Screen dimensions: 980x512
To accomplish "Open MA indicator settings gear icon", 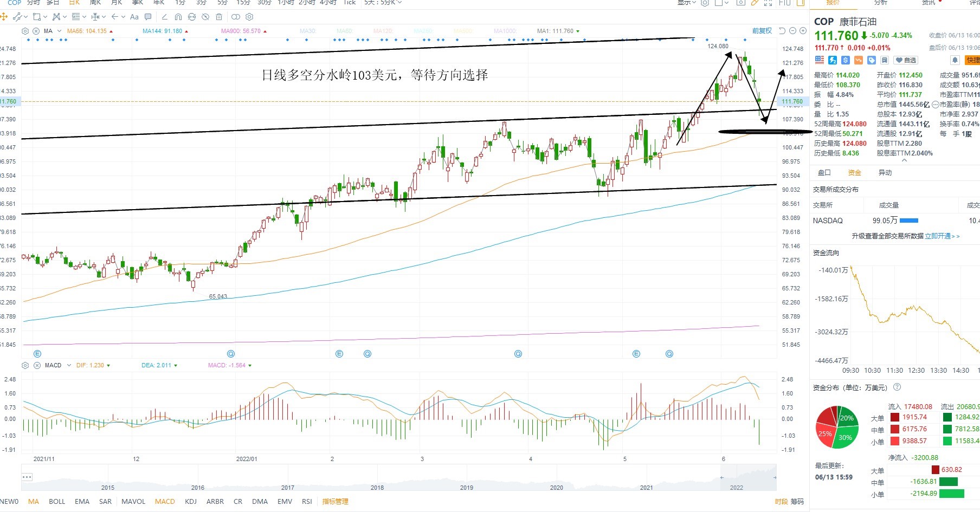I will [x=25, y=31].
